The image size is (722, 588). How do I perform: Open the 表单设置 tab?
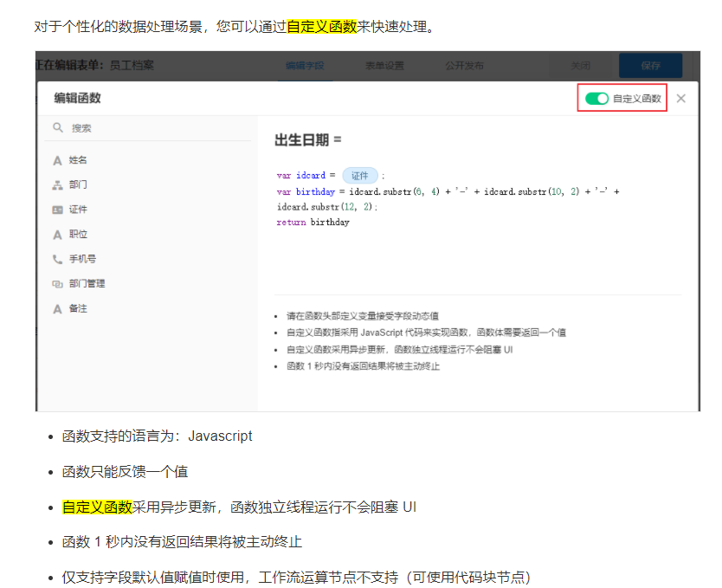coord(384,66)
